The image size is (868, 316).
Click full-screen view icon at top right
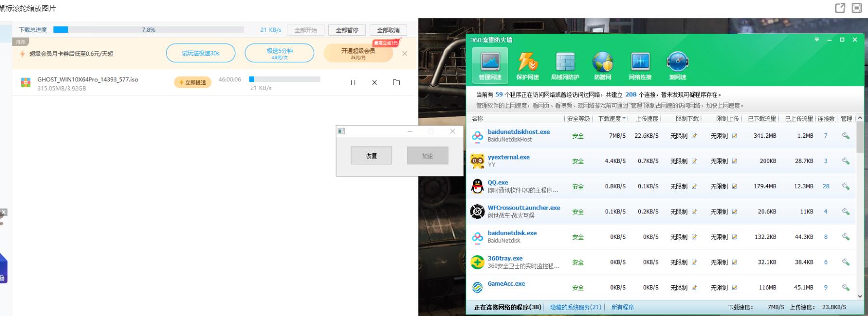pos(856,8)
